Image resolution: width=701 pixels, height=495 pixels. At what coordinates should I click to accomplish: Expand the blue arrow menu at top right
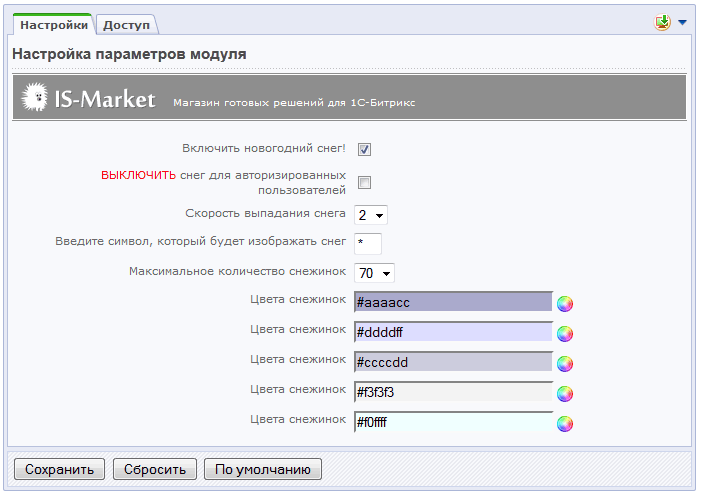(x=682, y=22)
